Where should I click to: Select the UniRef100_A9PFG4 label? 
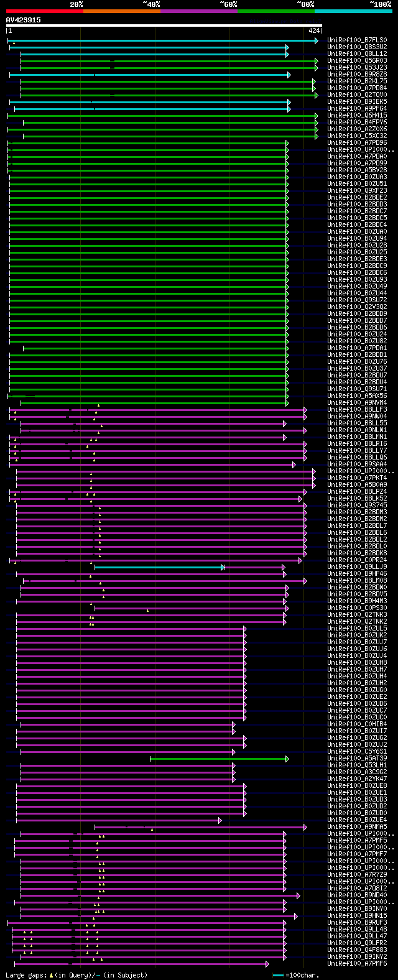coord(357,109)
